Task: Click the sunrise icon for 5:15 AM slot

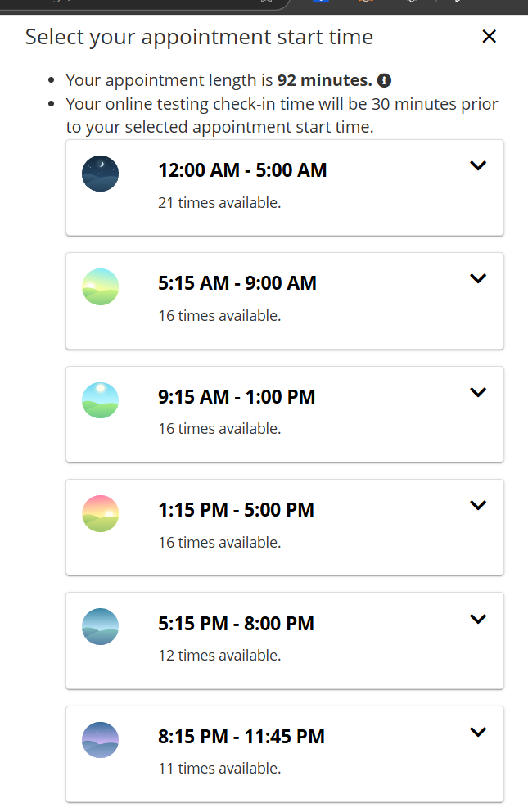Action: point(101,286)
